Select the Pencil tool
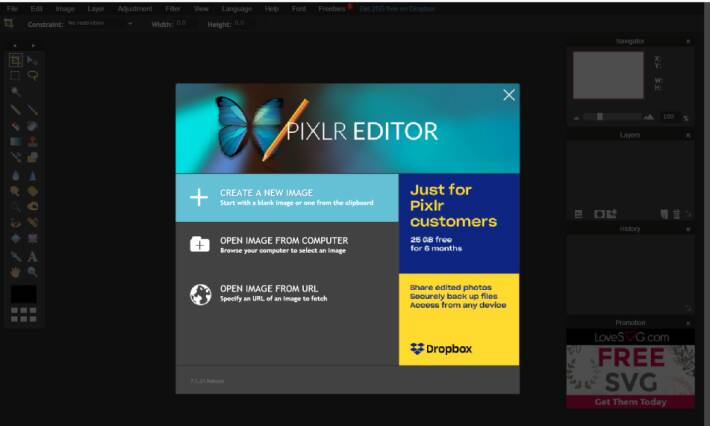The height and width of the screenshot is (426, 710). point(15,109)
